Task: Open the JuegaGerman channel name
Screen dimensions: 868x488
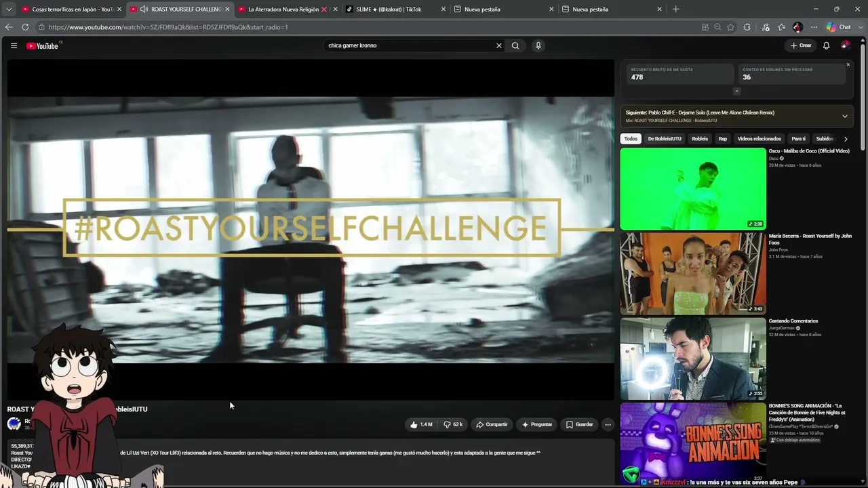Action: click(x=782, y=328)
